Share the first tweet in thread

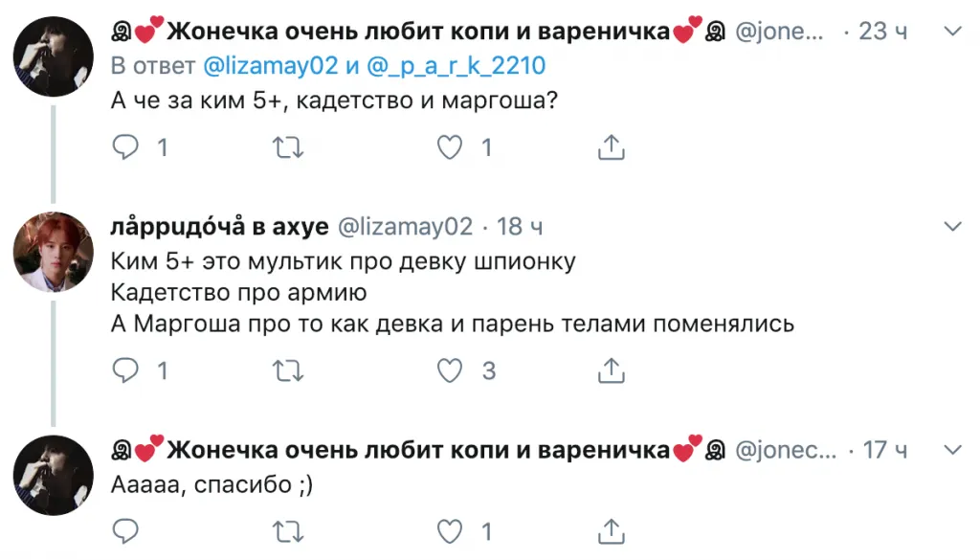point(611,147)
